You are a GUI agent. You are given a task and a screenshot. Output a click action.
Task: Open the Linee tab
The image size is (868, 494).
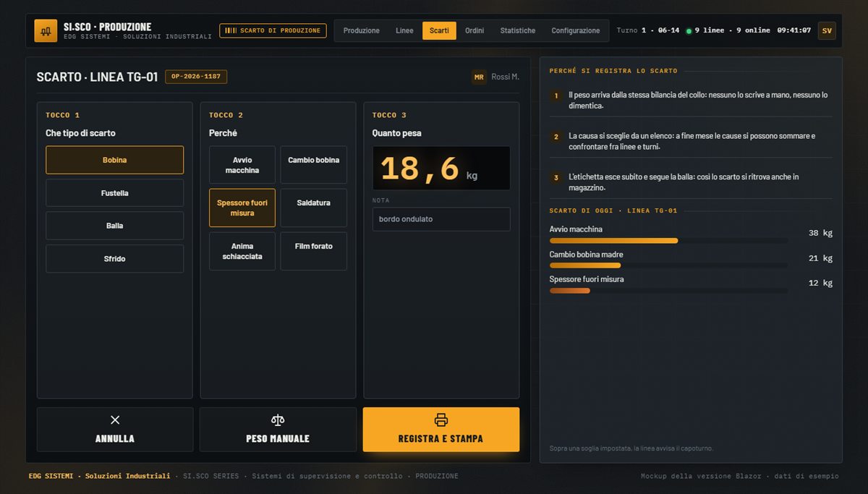[405, 30]
